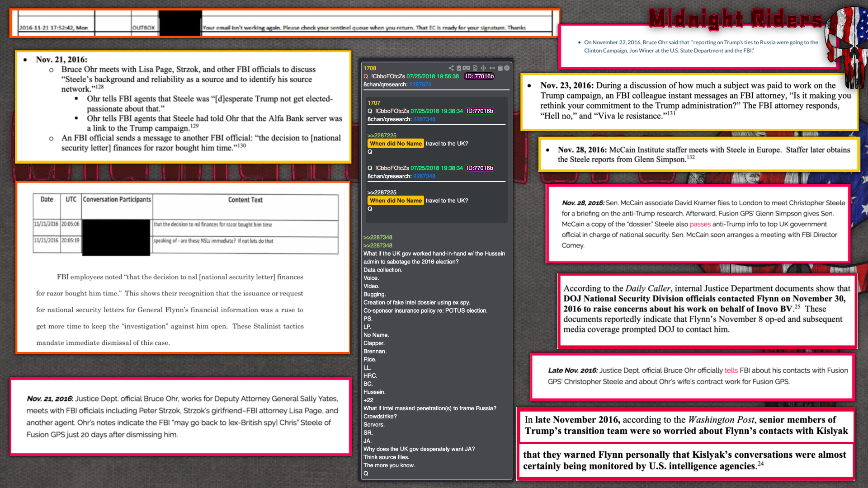
Task: Click the four-way move arrows icon
Action: pyautogui.click(x=483, y=68)
